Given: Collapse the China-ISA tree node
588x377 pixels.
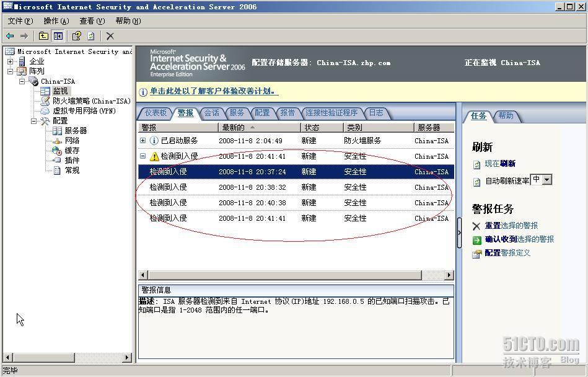Looking at the screenshot, I should pyautogui.click(x=22, y=81).
